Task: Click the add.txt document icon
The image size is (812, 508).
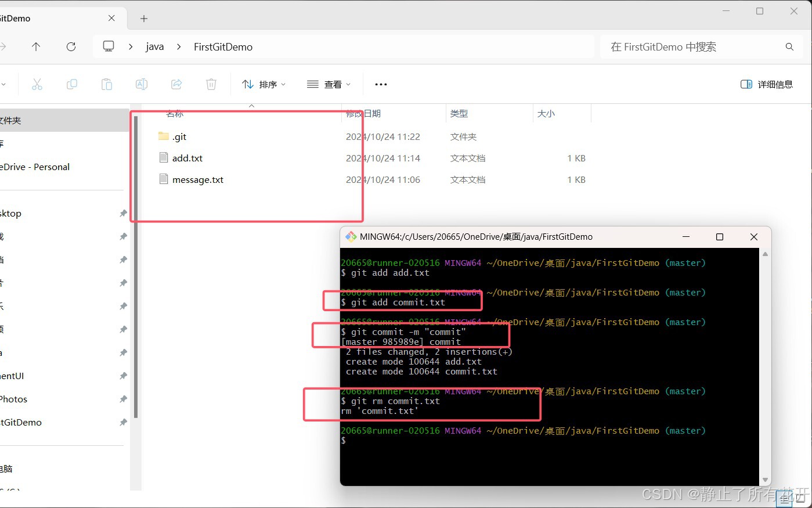Action: 164,157
